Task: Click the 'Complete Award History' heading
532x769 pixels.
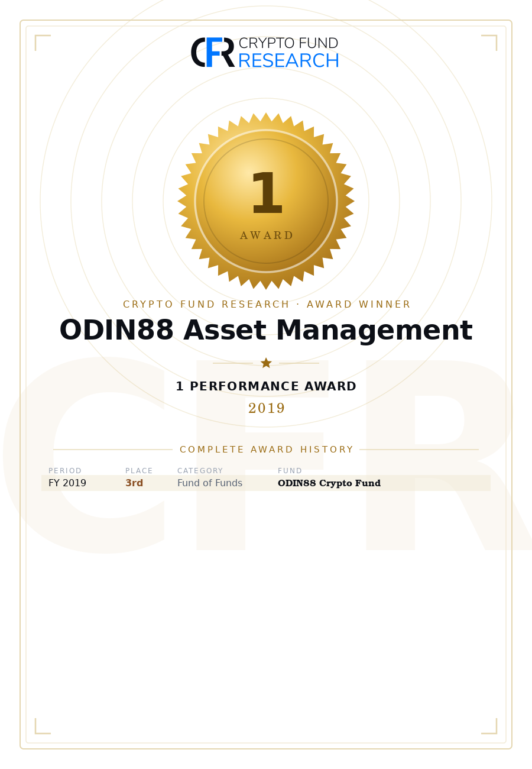Action: pos(266,450)
